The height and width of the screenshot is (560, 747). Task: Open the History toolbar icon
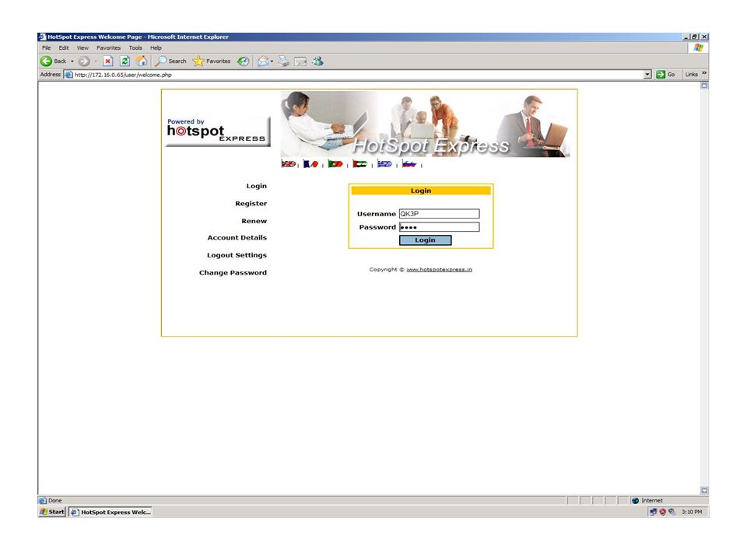(243, 61)
